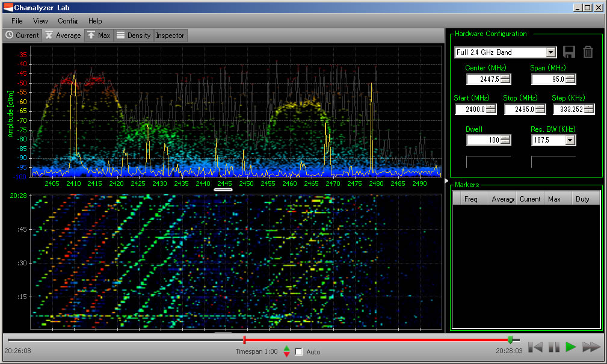Click the Chanalyzer Lab title icon
This screenshot has height=364, width=607.
pyautogui.click(x=8, y=7)
